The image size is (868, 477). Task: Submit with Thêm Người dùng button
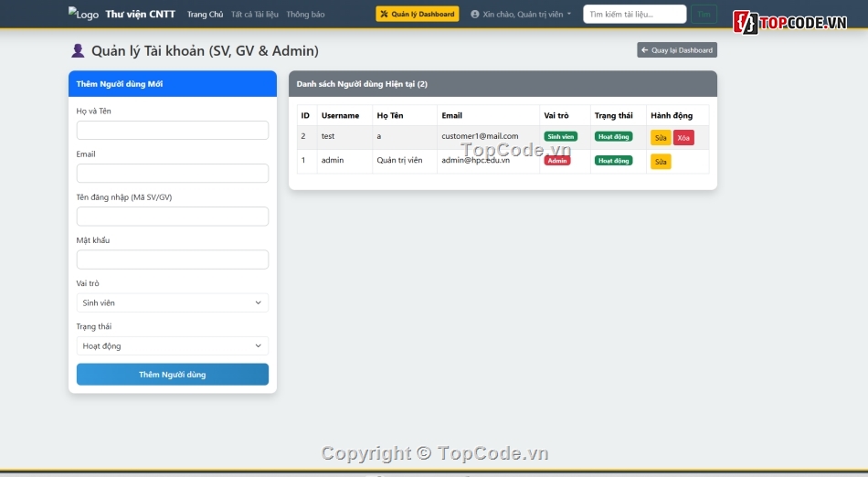pyautogui.click(x=173, y=375)
